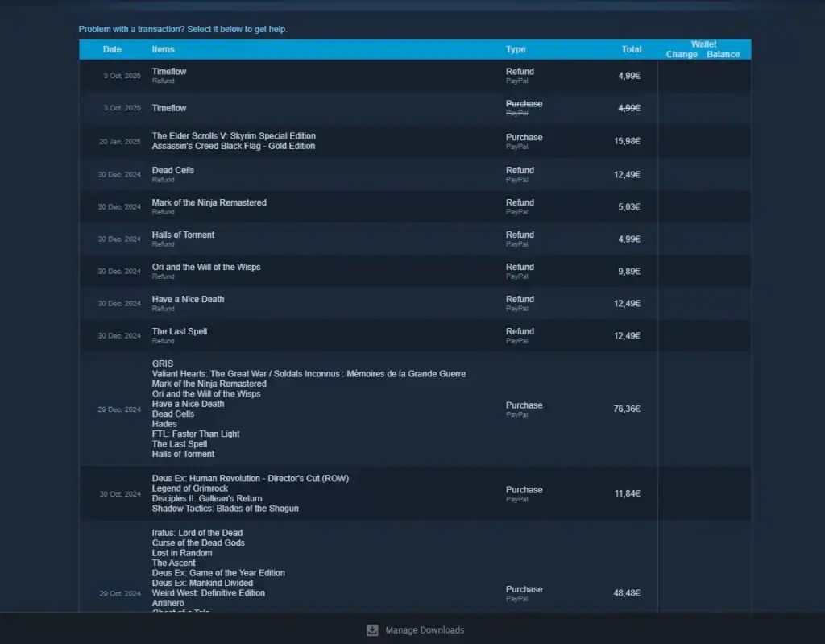Open Manage Downloads text in bottom bar
The width and height of the screenshot is (825, 644).
[425, 630]
